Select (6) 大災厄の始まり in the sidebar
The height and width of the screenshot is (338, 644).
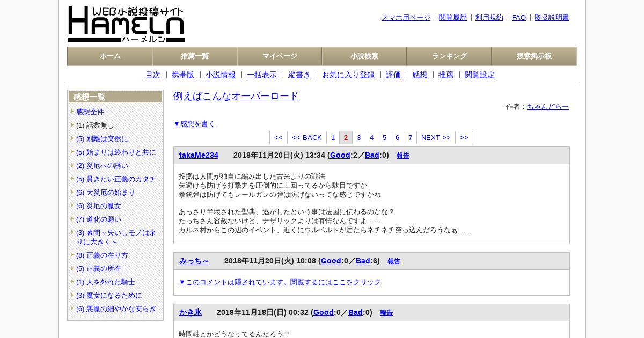click(x=106, y=193)
